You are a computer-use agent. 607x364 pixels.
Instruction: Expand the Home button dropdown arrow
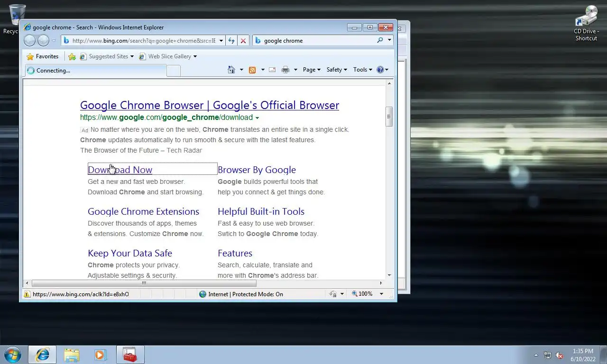pyautogui.click(x=241, y=70)
